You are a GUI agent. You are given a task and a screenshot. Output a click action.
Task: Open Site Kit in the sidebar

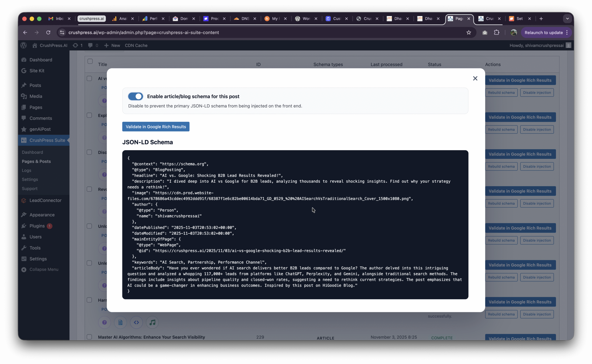37,70
